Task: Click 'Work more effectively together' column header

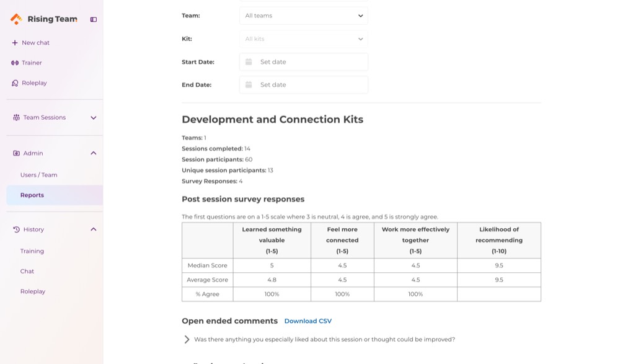Action: point(415,240)
